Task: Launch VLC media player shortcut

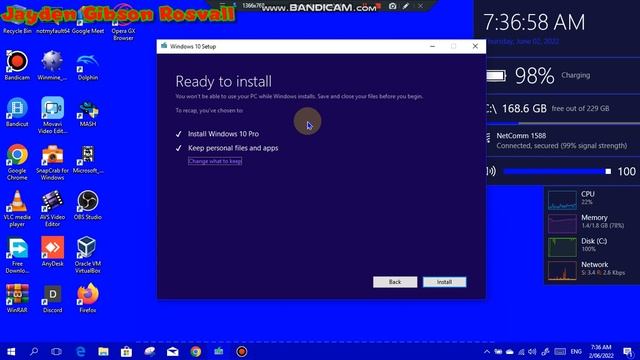Action: tap(17, 208)
